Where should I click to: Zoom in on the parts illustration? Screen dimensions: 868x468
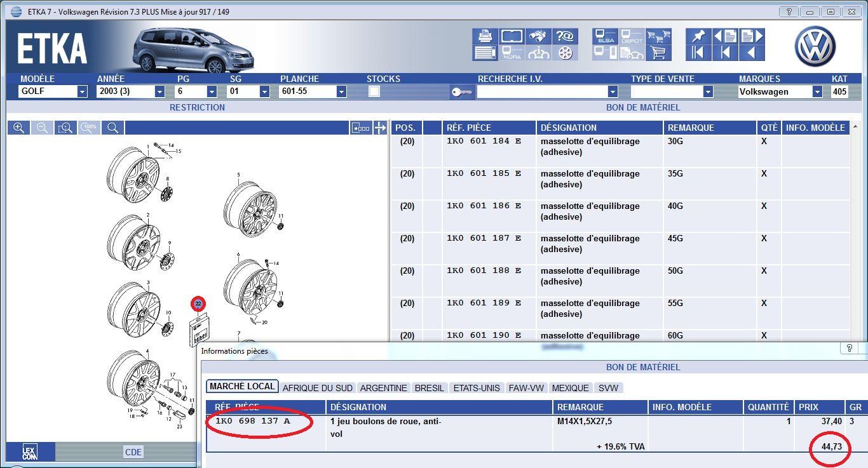click(x=19, y=128)
